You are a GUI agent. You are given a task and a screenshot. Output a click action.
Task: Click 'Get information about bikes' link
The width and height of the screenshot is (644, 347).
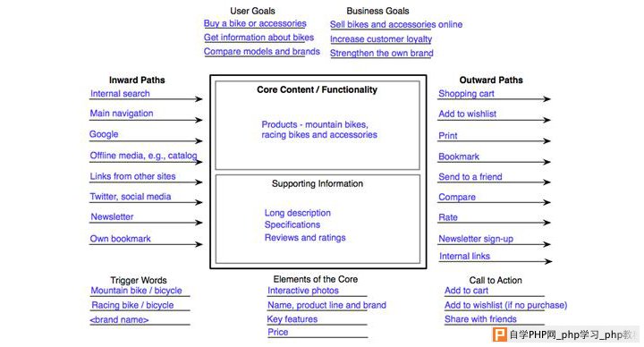coord(258,38)
